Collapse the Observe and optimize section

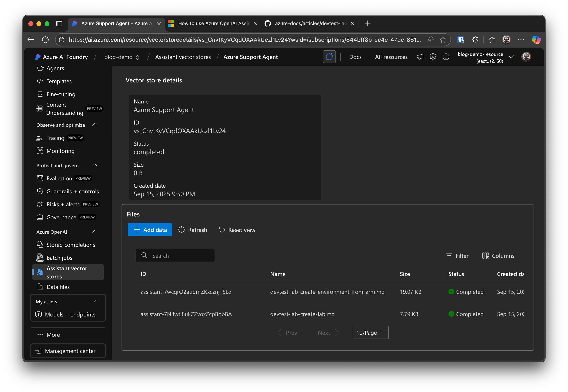[x=95, y=125]
